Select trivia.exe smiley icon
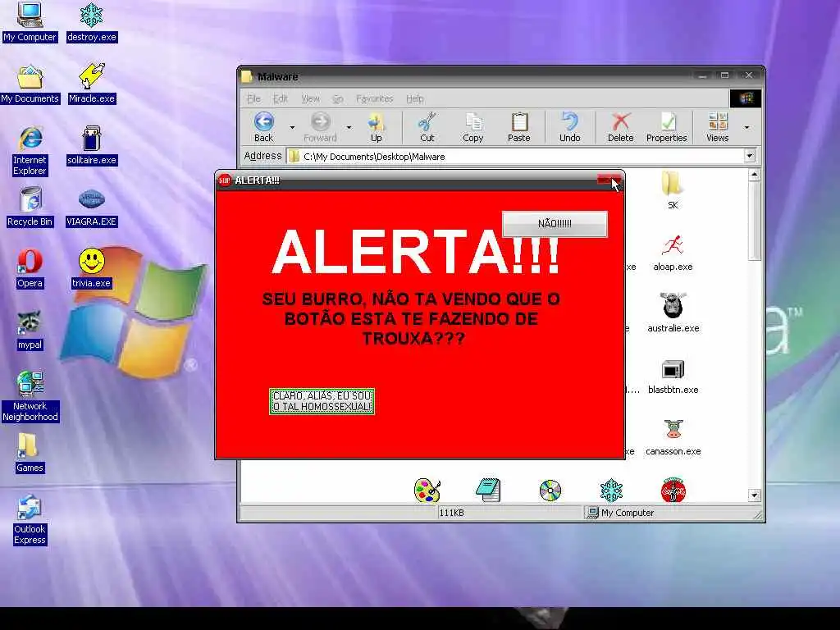 pos(92,268)
